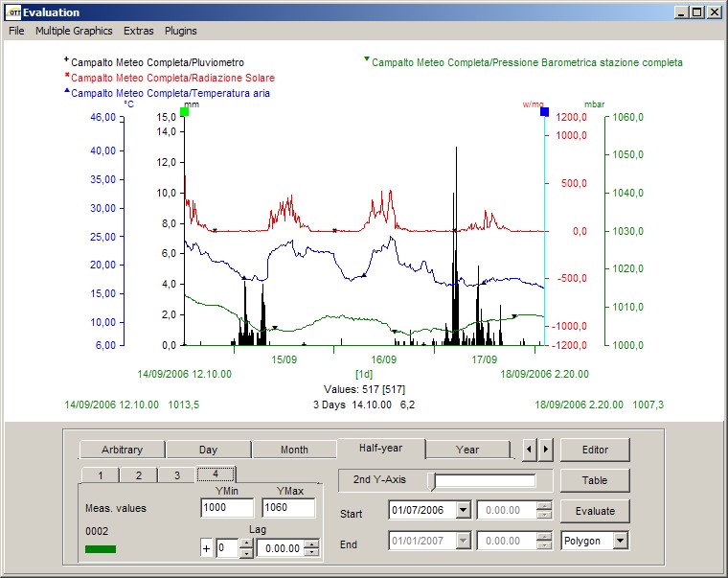Screen dimensions: 728x578
Task: Open the Start date dropdown calendar
Action: [x=463, y=510]
